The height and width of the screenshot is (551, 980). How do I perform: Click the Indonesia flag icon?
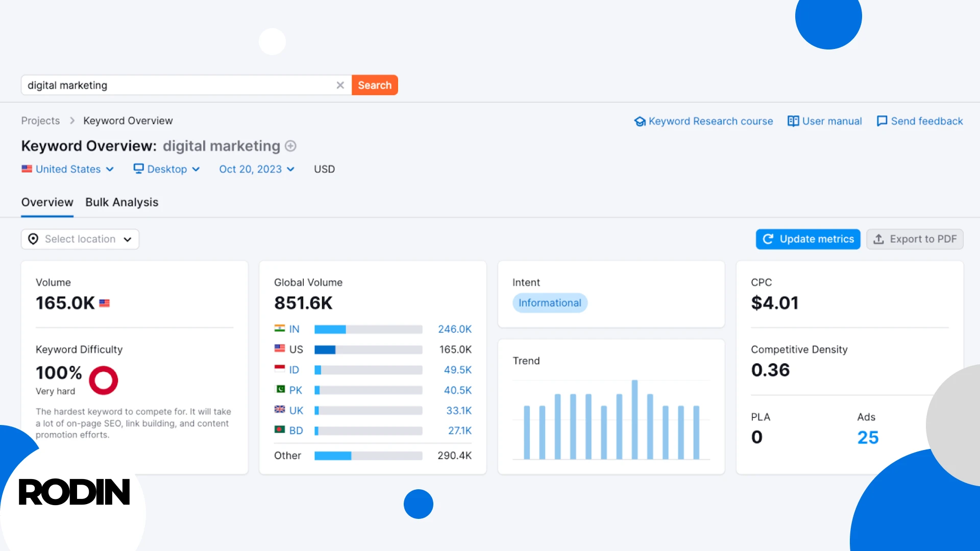(x=280, y=369)
